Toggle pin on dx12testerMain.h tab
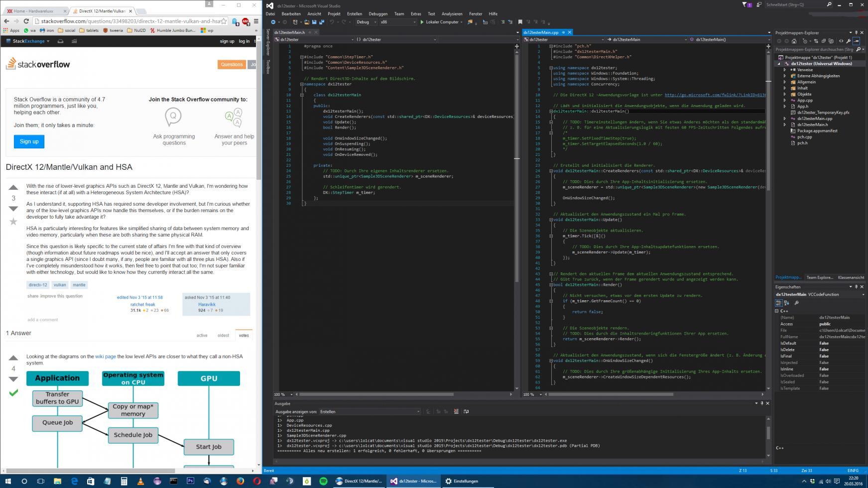Screen dimensions: 868x488 coord(310,32)
